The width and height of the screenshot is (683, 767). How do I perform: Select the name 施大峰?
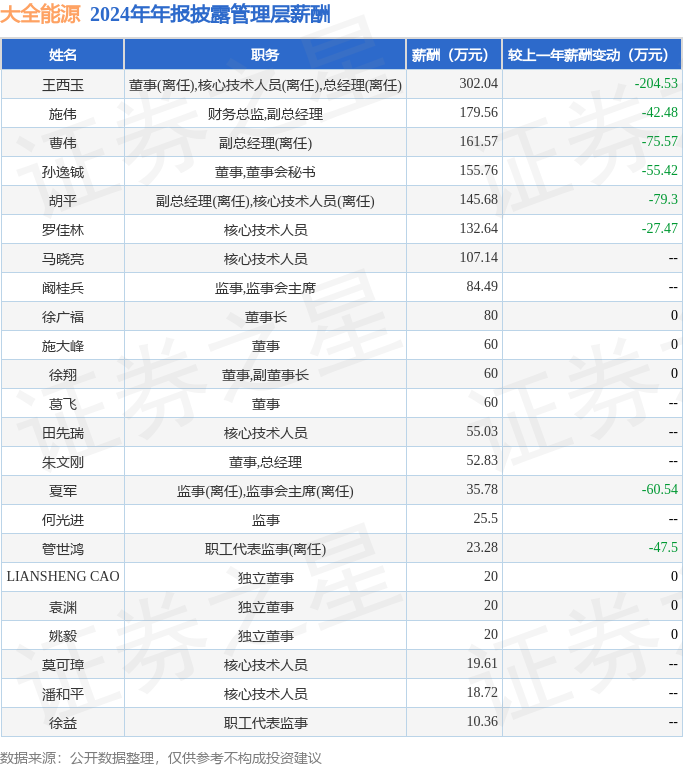pyautogui.click(x=63, y=346)
